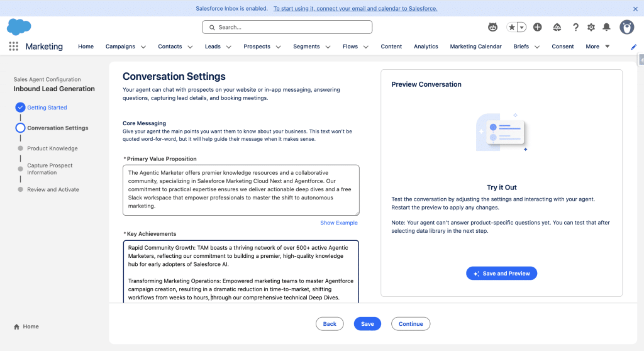Go to the Analytics tab

click(x=426, y=47)
